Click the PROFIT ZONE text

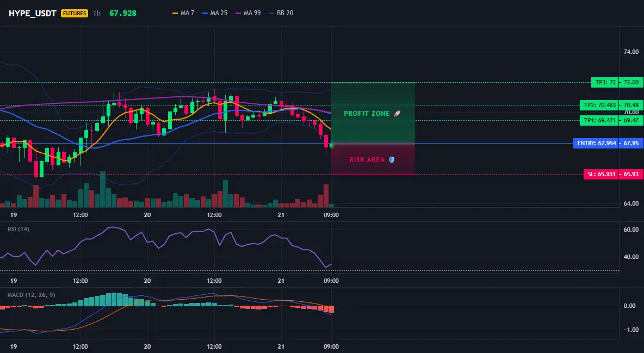[x=367, y=114]
